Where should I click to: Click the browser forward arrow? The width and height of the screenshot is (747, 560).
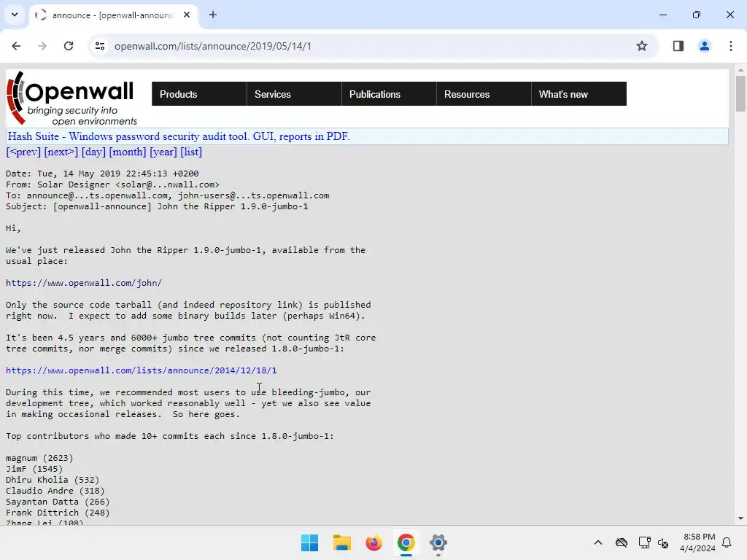42,46
